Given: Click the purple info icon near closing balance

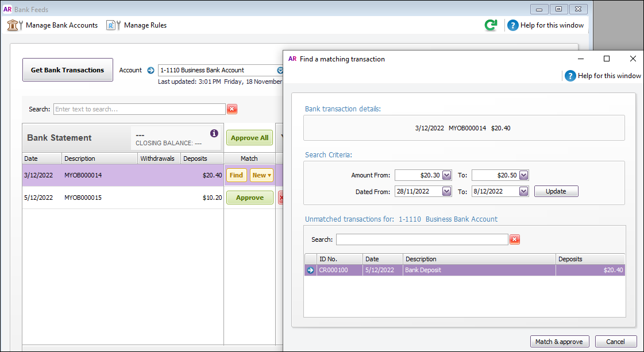Looking at the screenshot, I should click(214, 133).
